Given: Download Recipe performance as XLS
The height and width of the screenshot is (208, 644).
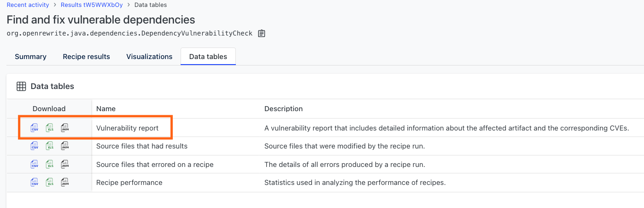Looking at the screenshot, I should 50,183.
